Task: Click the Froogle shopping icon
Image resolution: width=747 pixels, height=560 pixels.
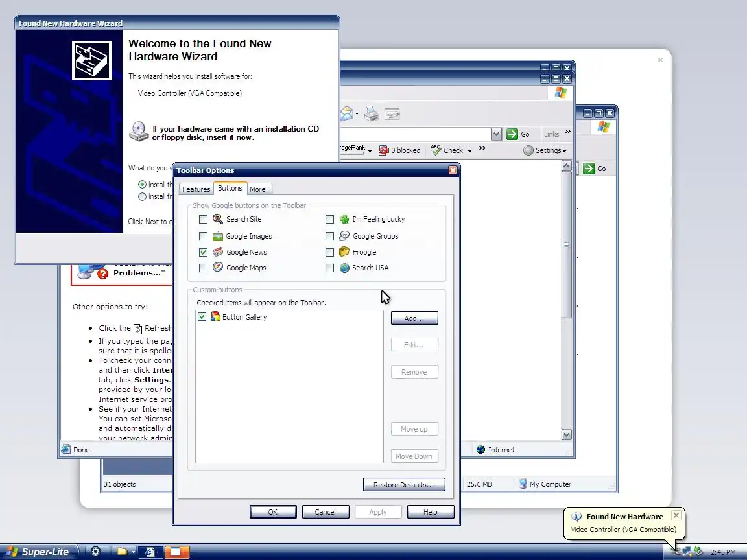Action: click(x=344, y=252)
